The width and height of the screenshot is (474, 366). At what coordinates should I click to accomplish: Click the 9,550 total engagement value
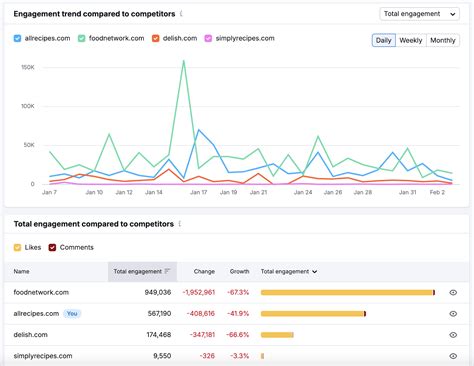(x=162, y=356)
